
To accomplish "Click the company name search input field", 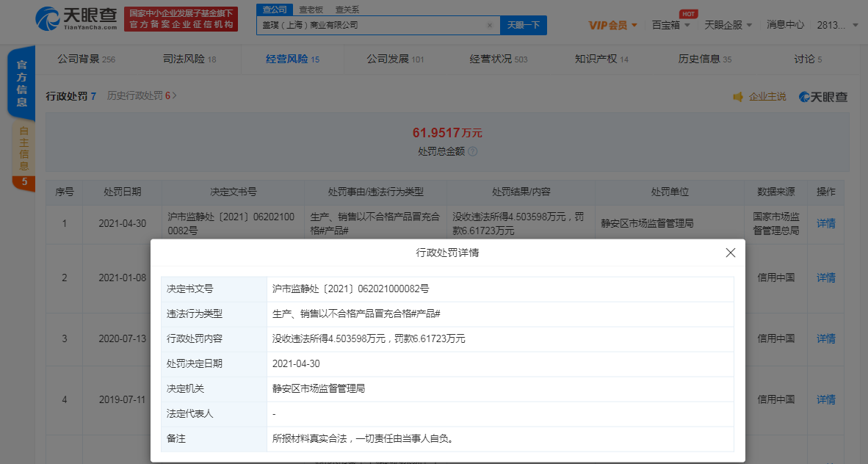I will tap(371, 25).
